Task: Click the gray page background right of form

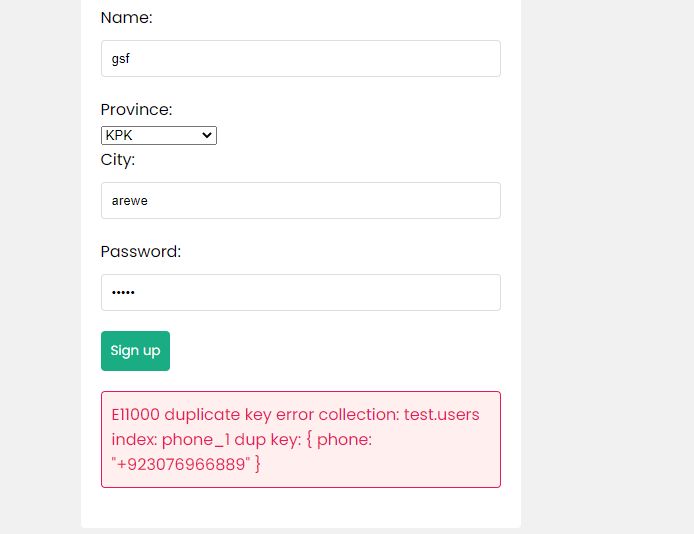Action: point(610,250)
